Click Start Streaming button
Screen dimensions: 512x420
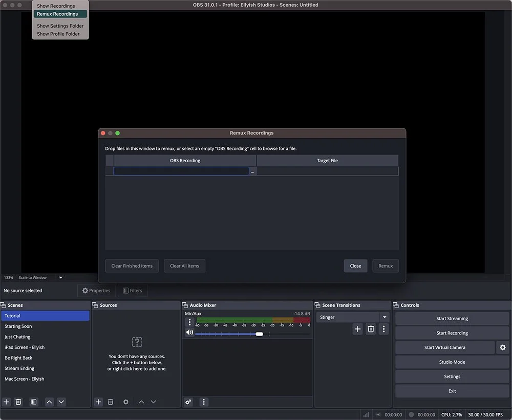(x=452, y=319)
